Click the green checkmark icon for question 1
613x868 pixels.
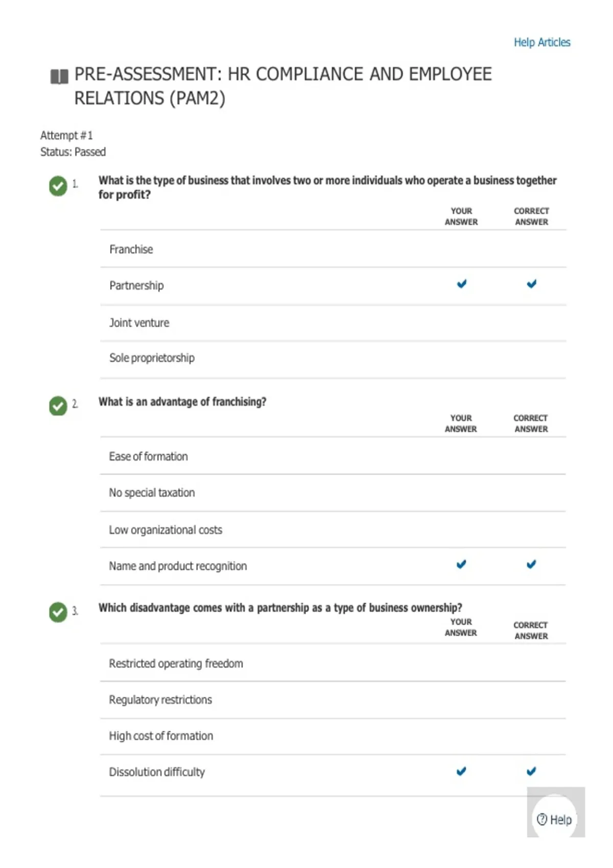[58, 186]
